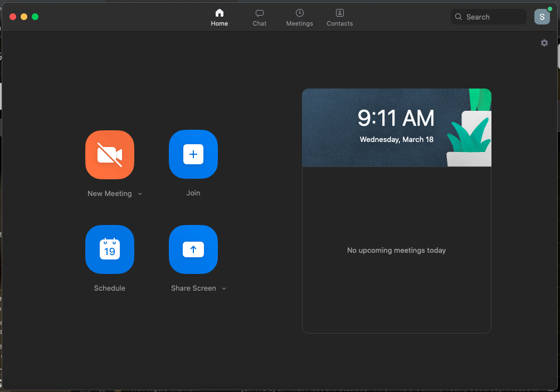Select the Home tab
Viewport: 560px width, 392px height.
click(220, 17)
